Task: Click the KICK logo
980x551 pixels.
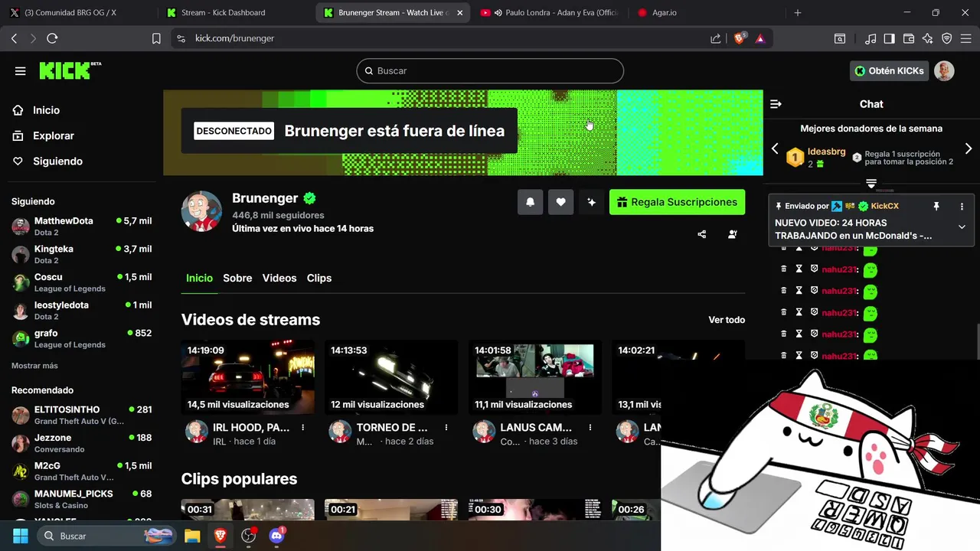Action: 70,70
